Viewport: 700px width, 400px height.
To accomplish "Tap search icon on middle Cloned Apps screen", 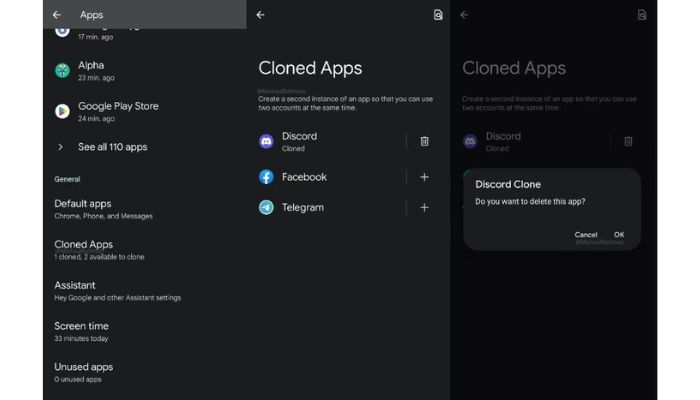I will [x=438, y=15].
